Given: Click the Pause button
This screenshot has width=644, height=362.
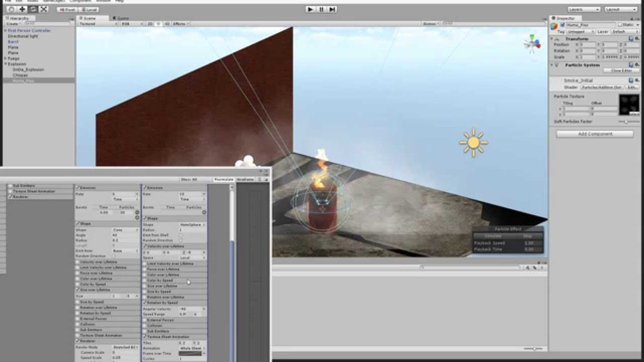Looking at the screenshot, I should tap(321, 9).
